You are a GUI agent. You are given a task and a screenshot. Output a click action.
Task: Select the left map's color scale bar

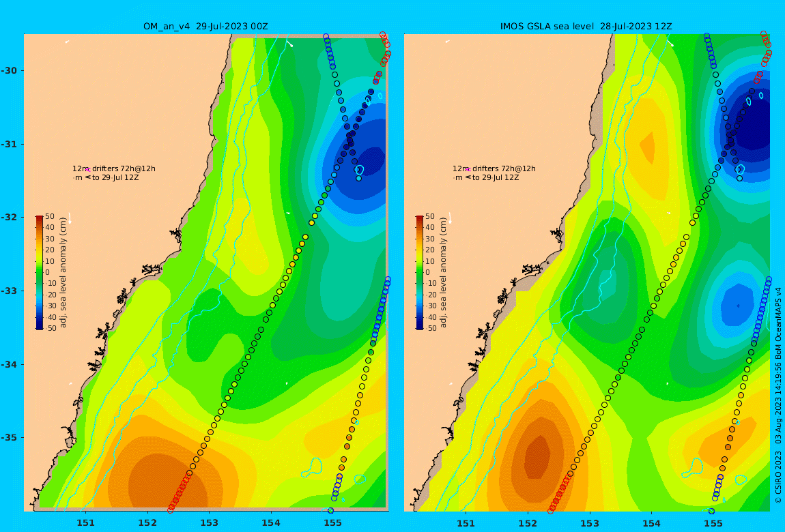click(39, 273)
